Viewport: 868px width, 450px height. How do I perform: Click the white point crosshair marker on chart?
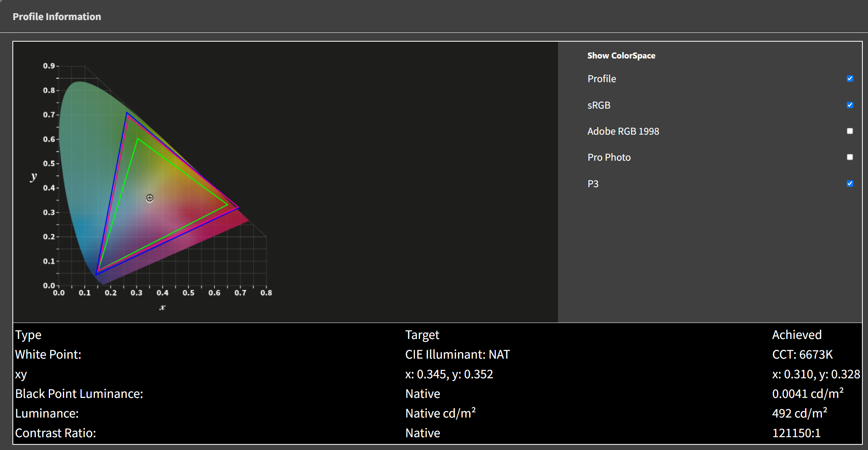coord(149,198)
